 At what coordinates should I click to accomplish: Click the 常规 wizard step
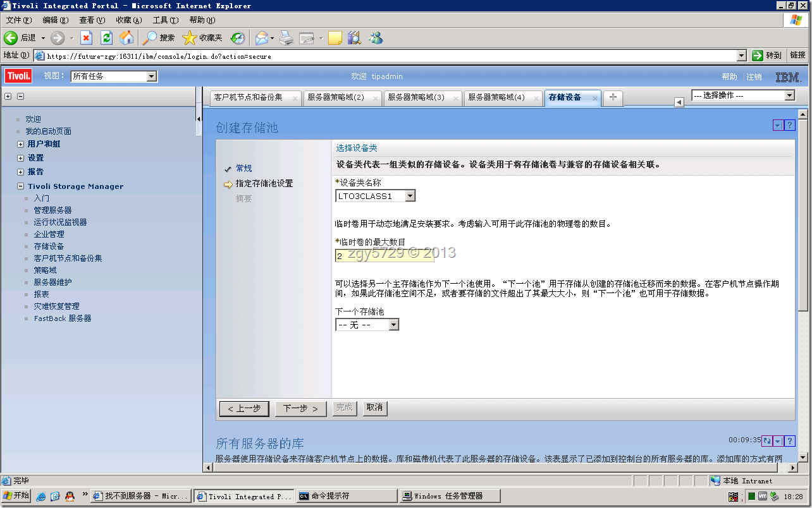pos(243,168)
